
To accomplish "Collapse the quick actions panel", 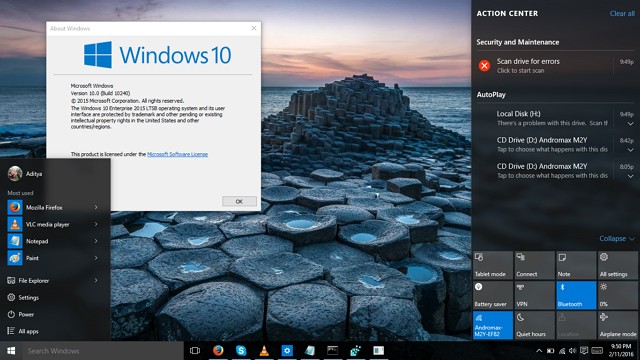I will (x=617, y=238).
